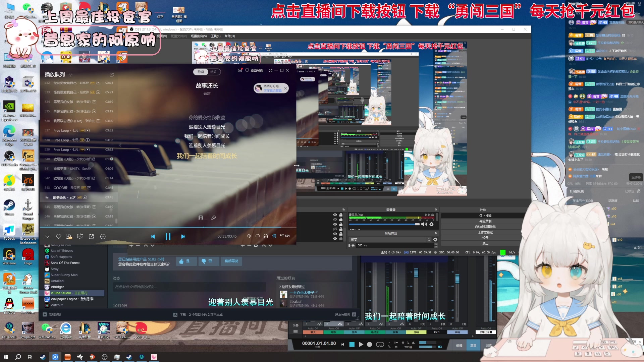644x362 pixels.
Task: Like the current song with heart icon
Action: [x=58, y=237]
